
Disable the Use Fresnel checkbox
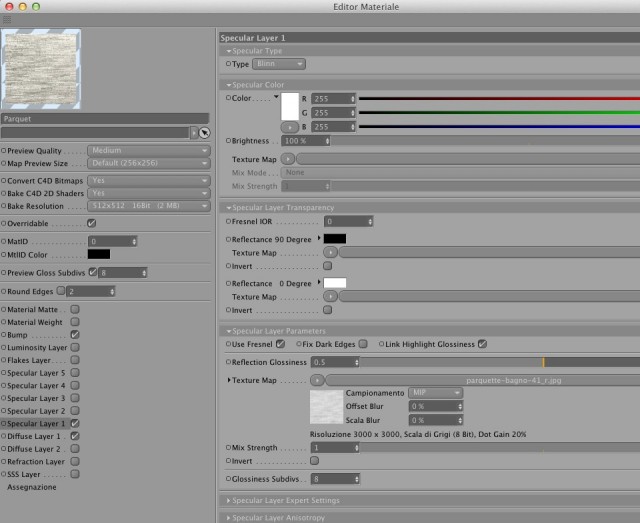click(x=280, y=344)
